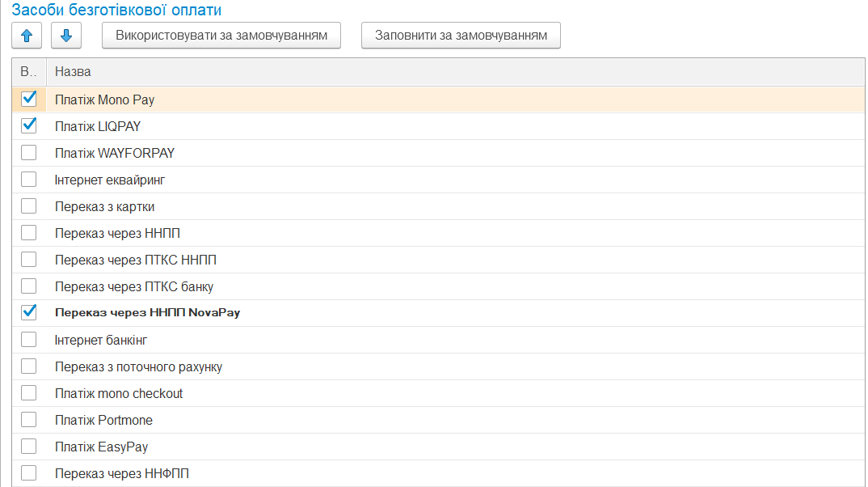Image resolution: width=868 pixels, height=487 pixels.
Task: Check the Переказ з картки checkbox
Action: [29, 205]
